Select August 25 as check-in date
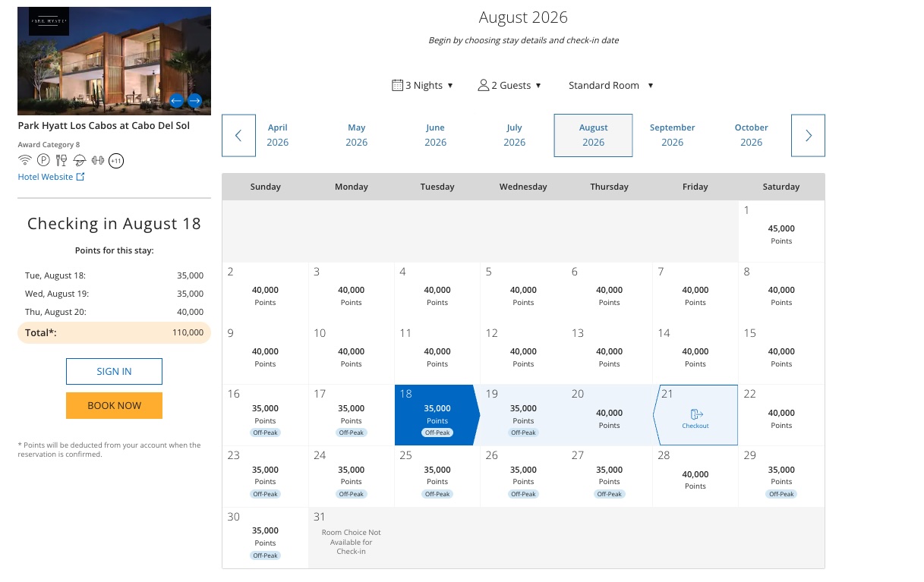 pos(437,477)
